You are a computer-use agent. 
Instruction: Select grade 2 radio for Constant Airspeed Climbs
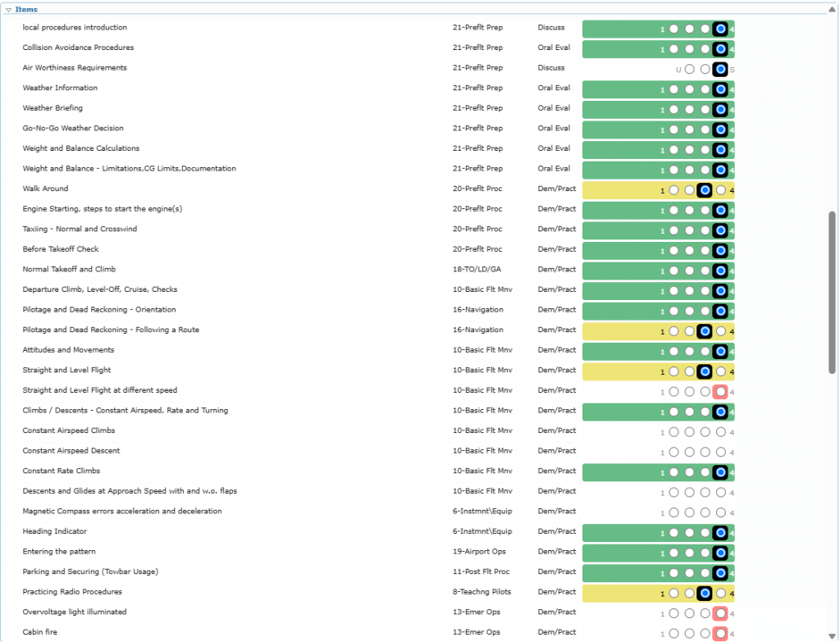[x=689, y=432]
